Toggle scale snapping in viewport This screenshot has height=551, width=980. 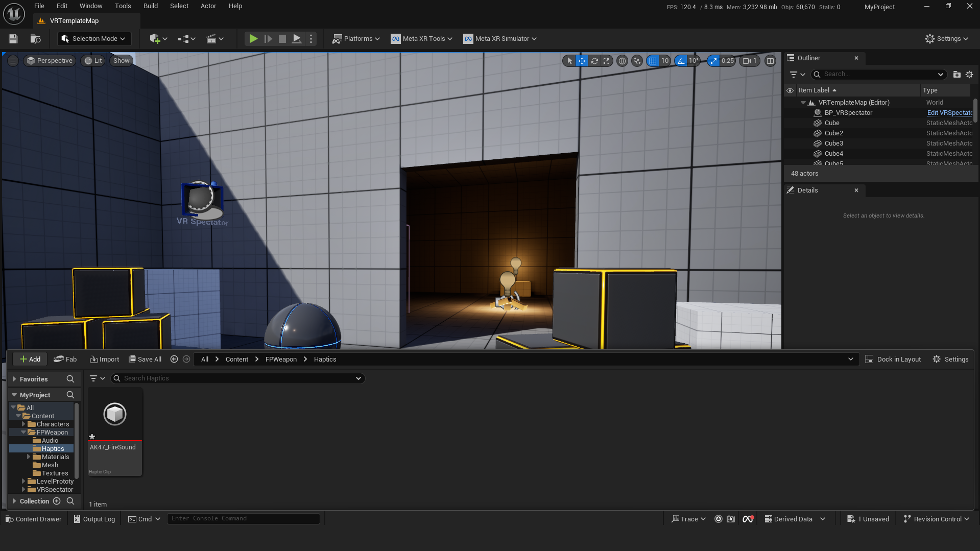click(713, 61)
